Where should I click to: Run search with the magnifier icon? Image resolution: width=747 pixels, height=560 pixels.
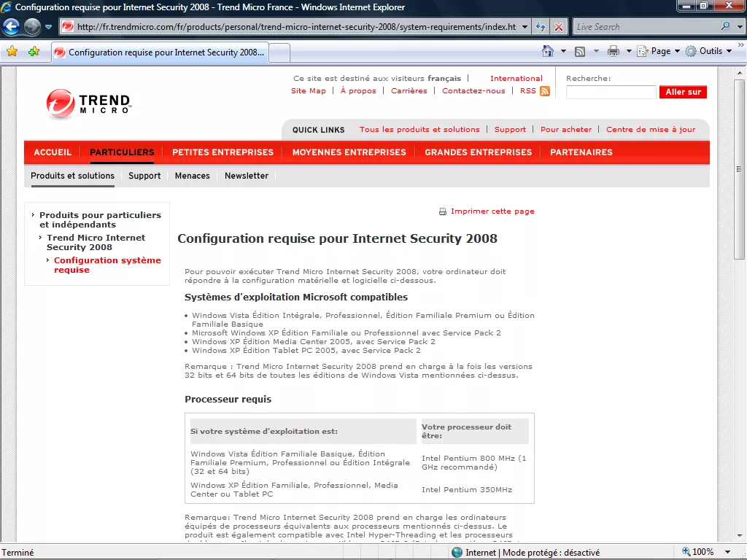(726, 27)
